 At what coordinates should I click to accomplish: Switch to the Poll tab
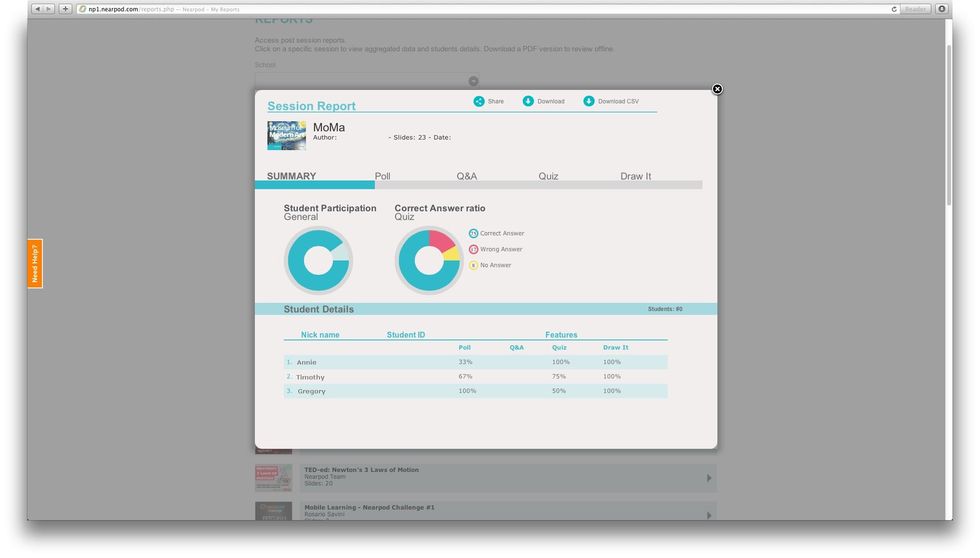[x=382, y=176]
